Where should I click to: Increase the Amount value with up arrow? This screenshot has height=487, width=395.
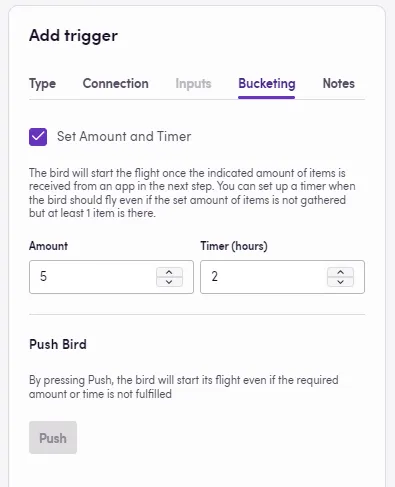(169, 272)
